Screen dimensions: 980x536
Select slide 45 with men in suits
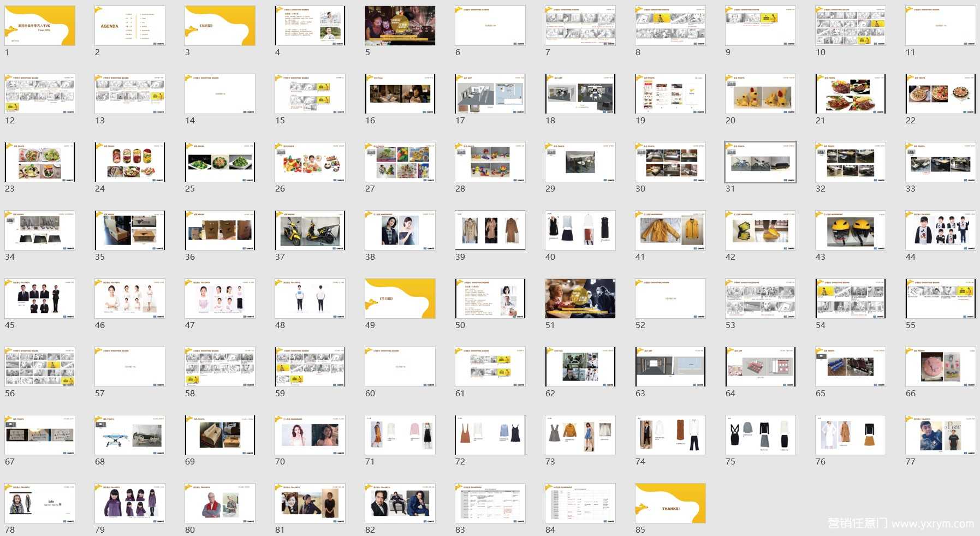(x=40, y=299)
